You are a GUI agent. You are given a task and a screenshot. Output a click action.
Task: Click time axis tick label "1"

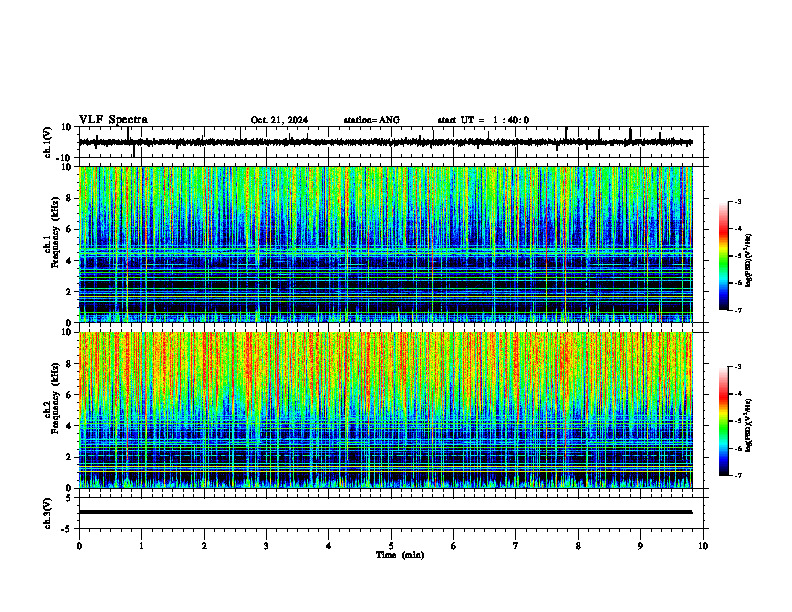(x=141, y=546)
